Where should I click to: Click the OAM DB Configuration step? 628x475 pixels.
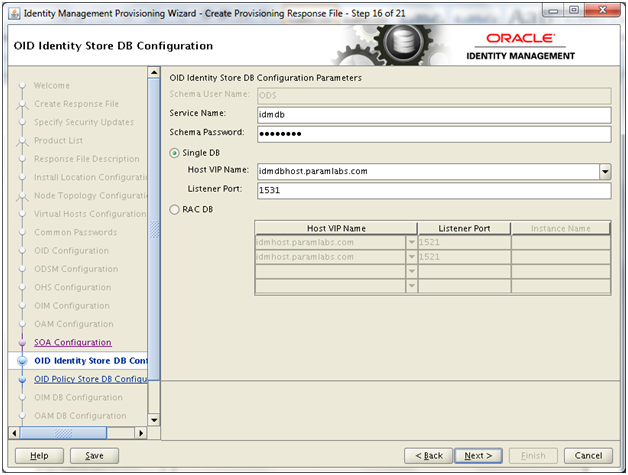80,416
